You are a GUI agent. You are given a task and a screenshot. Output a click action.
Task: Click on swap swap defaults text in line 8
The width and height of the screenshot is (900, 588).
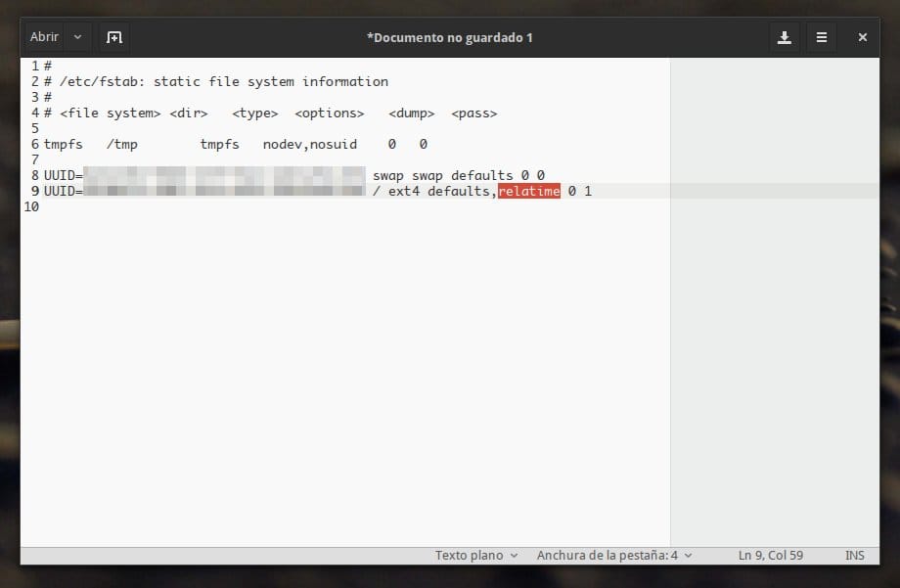click(x=442, y=175)
